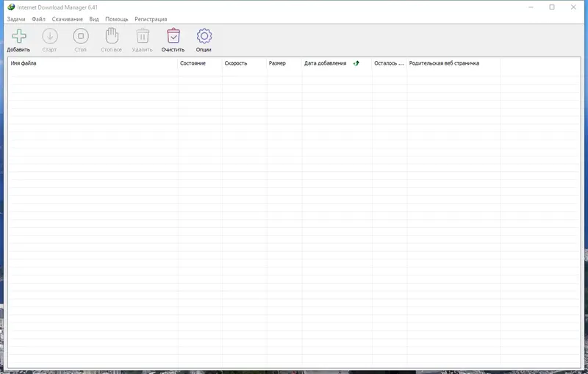The width and height of the screenshot is (588, 374).
Task: Sort by Размер column header
Action: point(284,63)
